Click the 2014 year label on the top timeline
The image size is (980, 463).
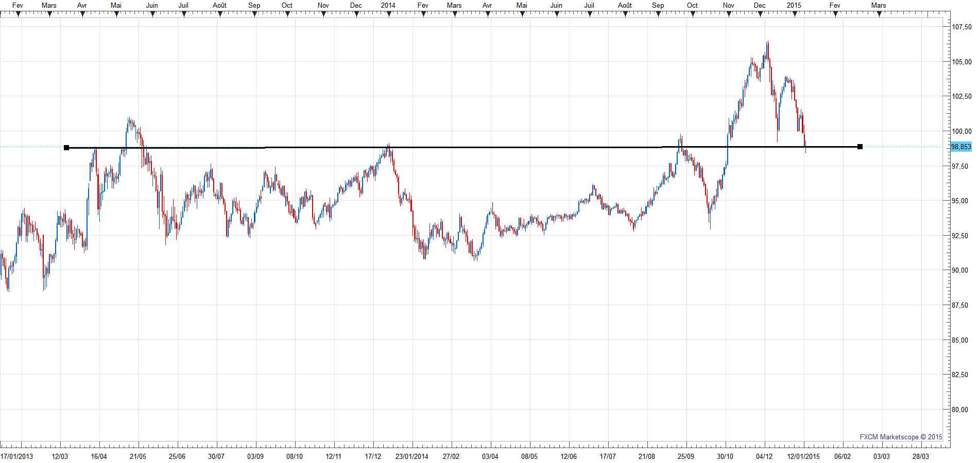[388, 5]
